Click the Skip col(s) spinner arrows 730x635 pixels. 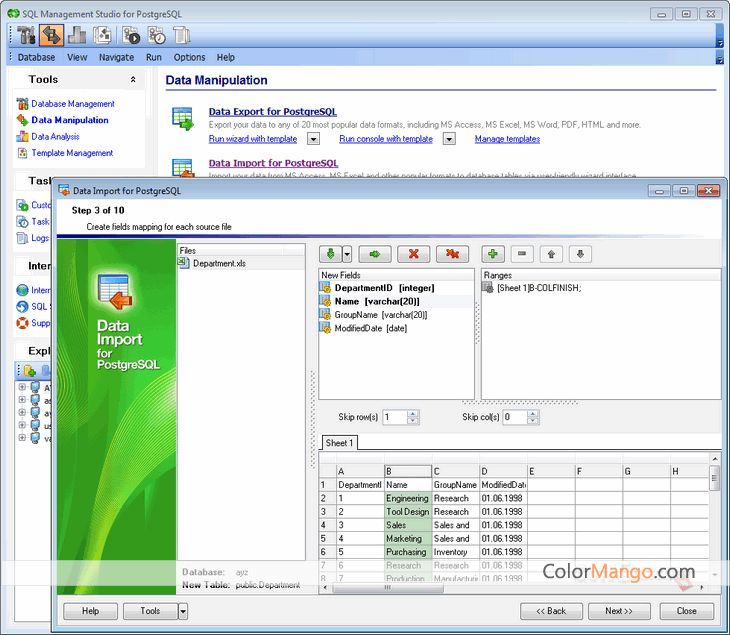point(533,417)
